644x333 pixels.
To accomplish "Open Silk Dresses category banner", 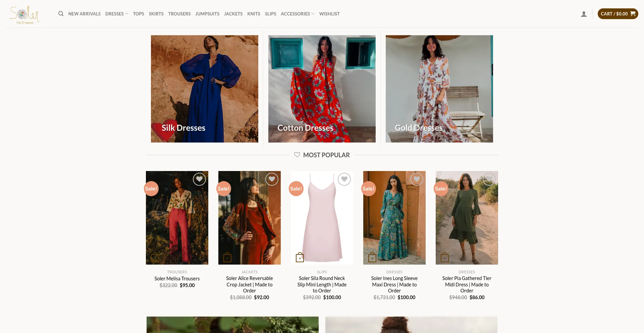I will click(x=205, y=89).
